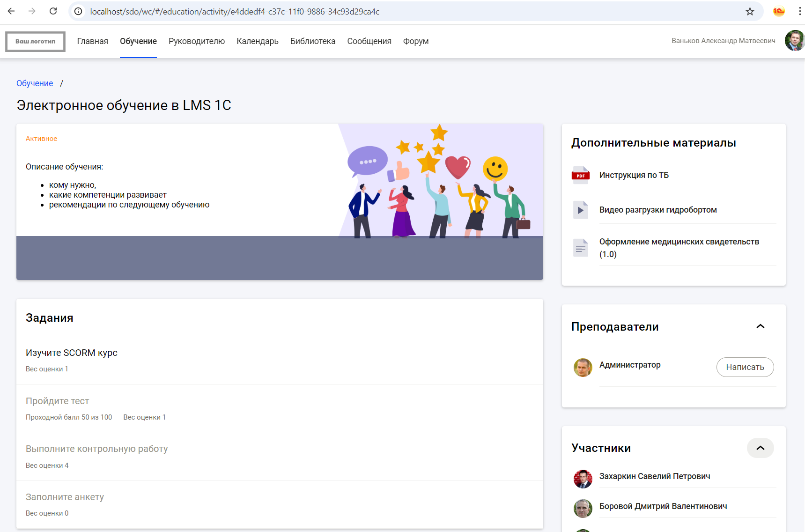
Task: Click the «Ваш логотип» company logo
Action: click(x=35, y=41)
